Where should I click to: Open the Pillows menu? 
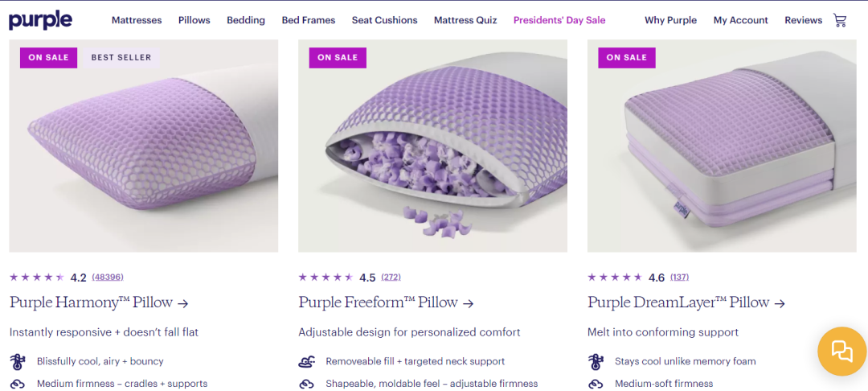[x=194, y=20]
